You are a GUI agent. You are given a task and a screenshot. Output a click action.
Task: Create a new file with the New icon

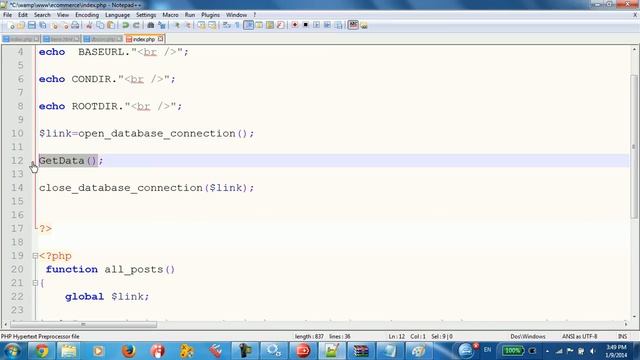coord(11,25)
